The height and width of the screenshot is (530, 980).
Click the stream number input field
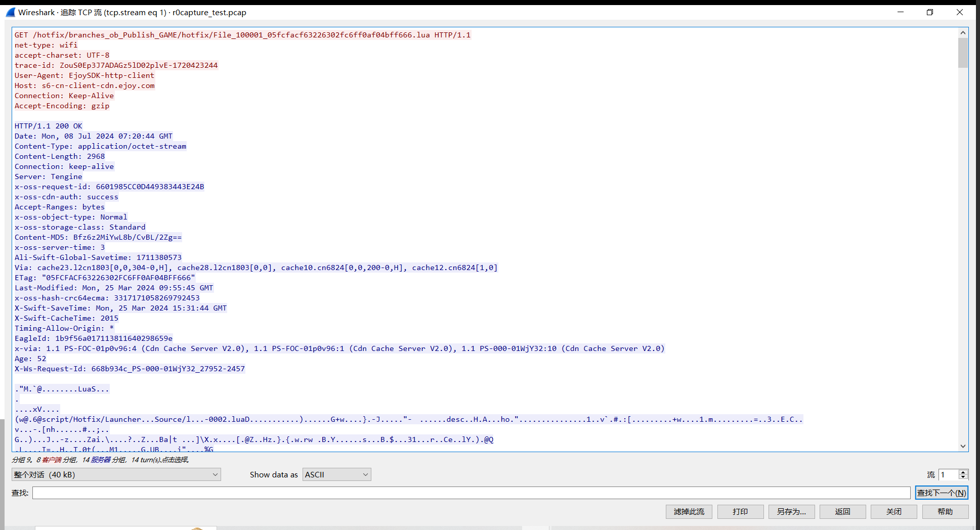(949, 474)
